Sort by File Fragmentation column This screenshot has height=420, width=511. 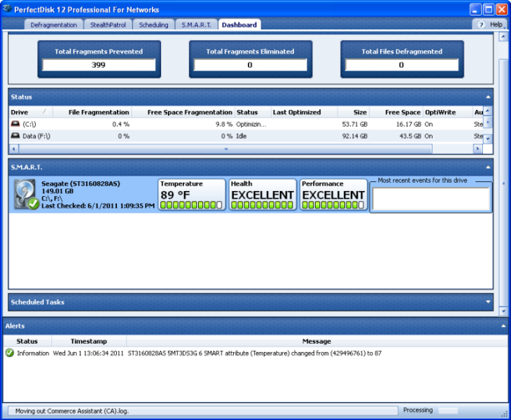pos(92,112)
